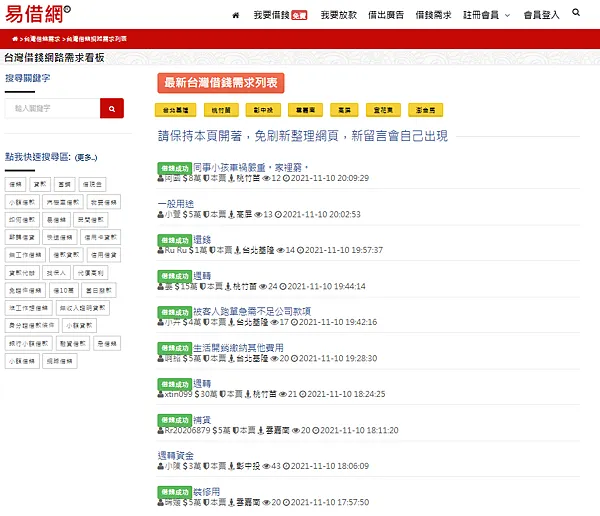This screenshot has height=516, width=600.
Task: Filter by 台北基隆 region button
Action: (176, 110)
